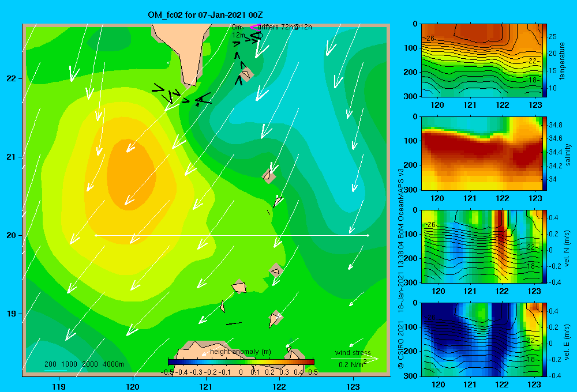
Task: Click the 'vel. E (m/s)' colorbar
Action: point(545,340)
